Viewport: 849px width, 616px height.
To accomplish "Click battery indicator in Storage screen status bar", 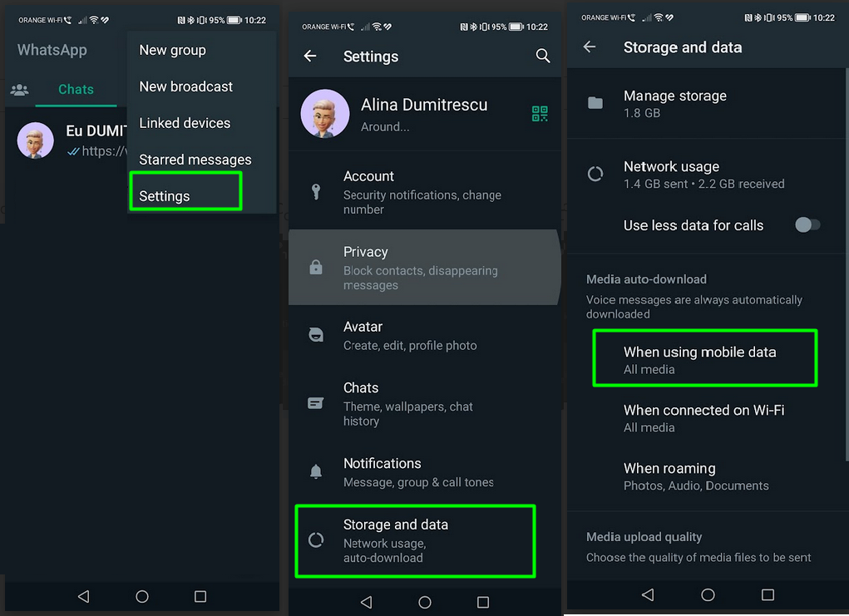I will point(802,17).
